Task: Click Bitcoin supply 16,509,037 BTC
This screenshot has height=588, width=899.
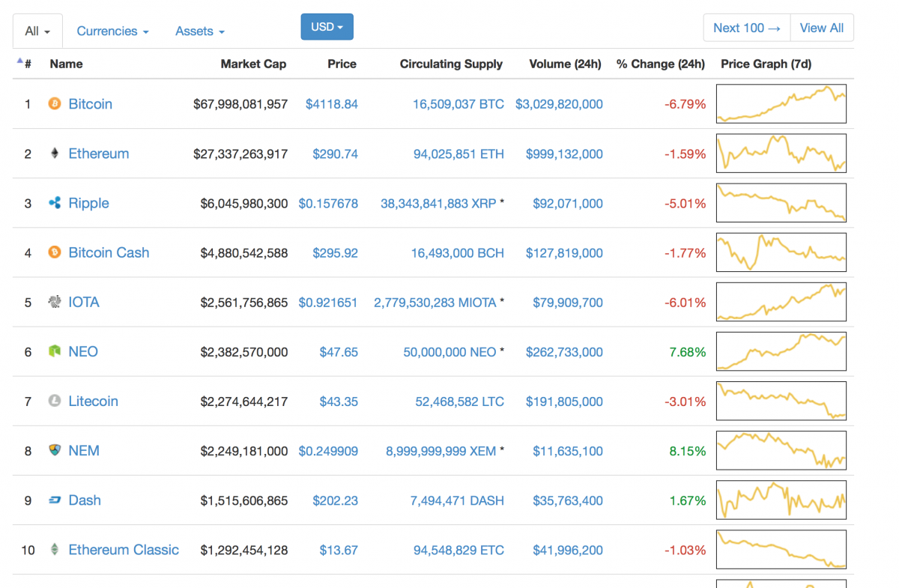Action: pos(458,104)
